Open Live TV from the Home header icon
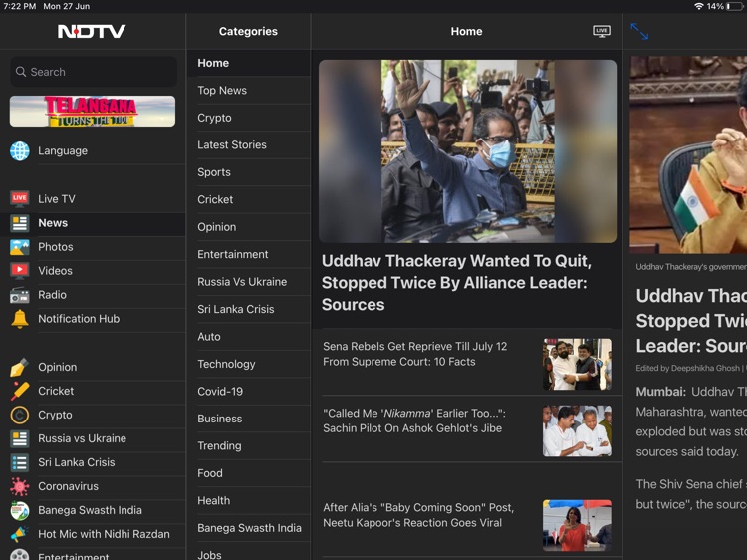Image resolution: width=747 pixels, height=560 pixels. click(x=602, y=32)
